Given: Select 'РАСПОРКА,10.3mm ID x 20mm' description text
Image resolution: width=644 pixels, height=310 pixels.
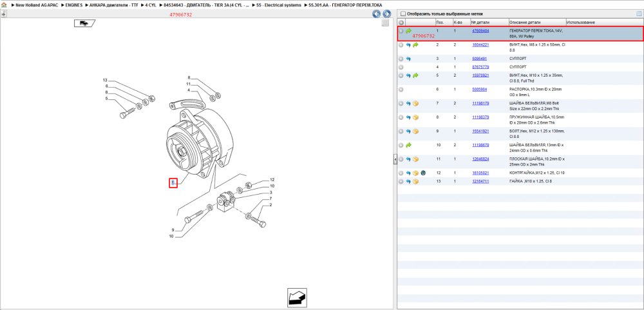Looking at the screenshot, I should (x=535, y=89).
